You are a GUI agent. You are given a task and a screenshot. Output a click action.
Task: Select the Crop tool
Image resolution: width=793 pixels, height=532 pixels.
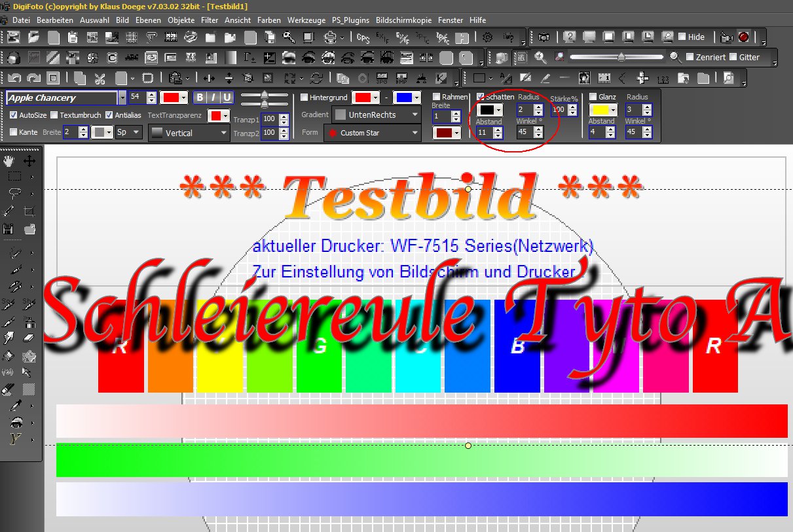29,210
